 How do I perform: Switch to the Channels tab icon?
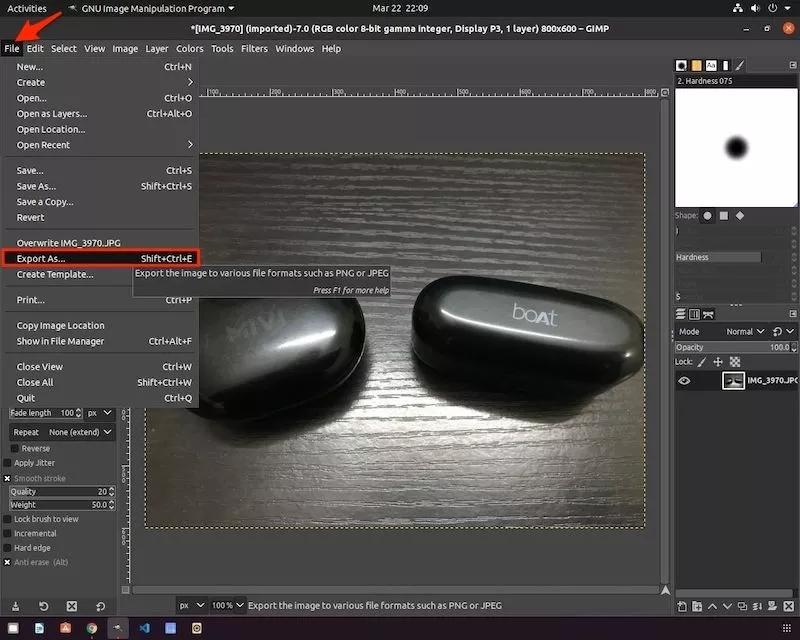[694, 314]
